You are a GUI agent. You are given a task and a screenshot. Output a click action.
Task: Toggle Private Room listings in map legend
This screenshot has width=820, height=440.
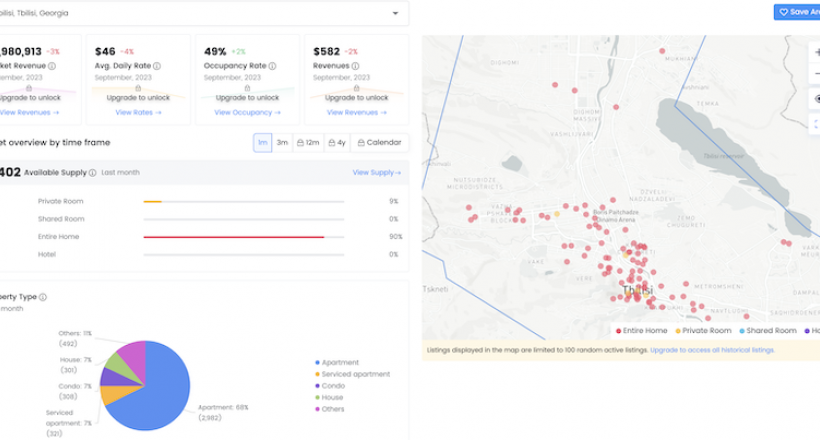point(707,330)
